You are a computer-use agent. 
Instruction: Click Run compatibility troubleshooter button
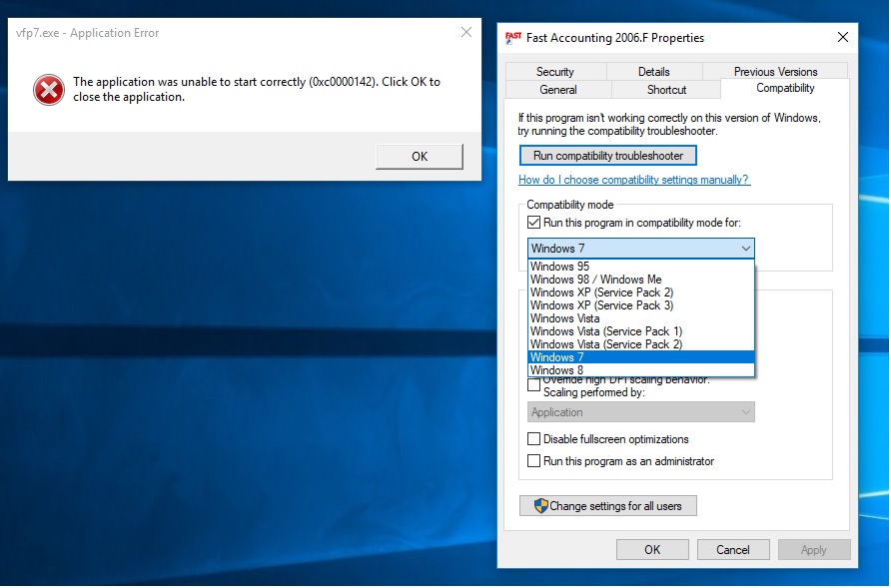tap(607, 156)
